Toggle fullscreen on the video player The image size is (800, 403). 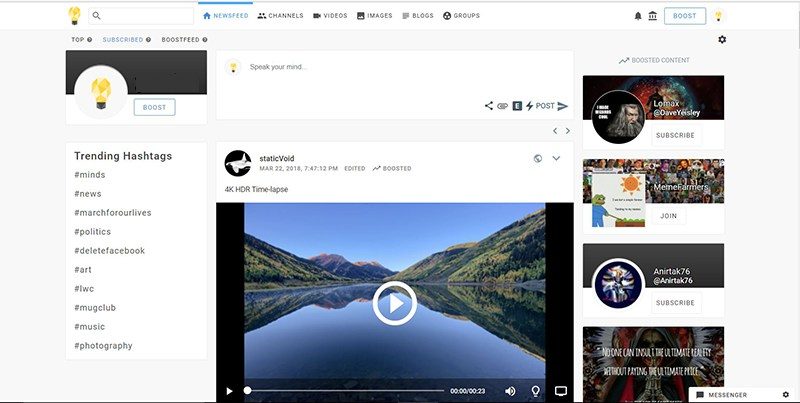(561, 390)
